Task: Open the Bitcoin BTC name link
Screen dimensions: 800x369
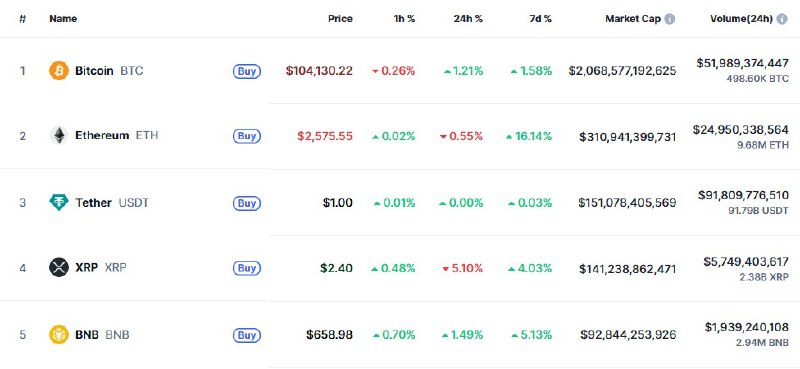Action: 109,71
